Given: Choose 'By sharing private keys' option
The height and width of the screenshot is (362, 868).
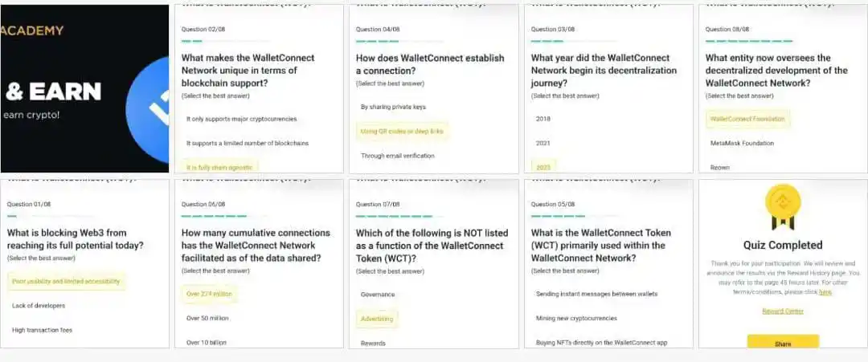Looking at the screenshot, I should coord(393,107).
